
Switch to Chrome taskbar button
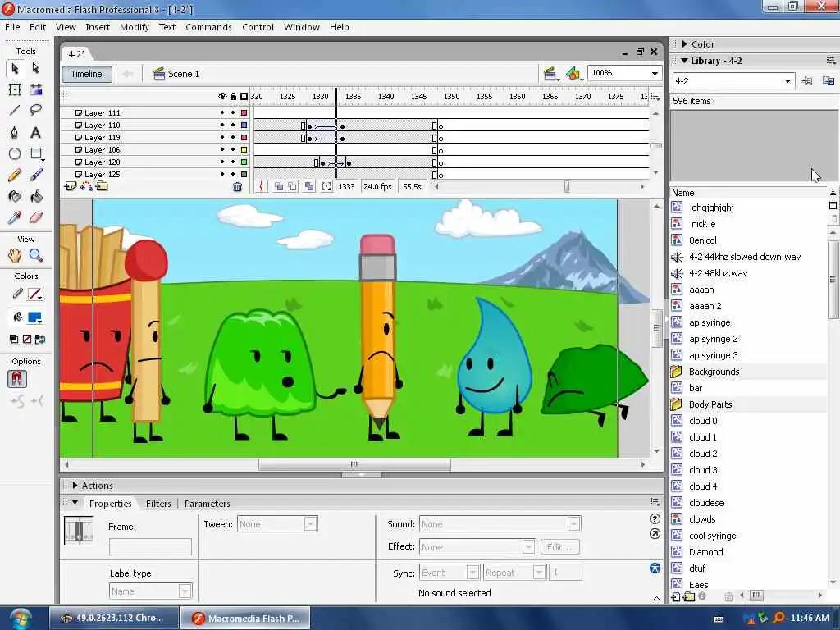(114, 618)
